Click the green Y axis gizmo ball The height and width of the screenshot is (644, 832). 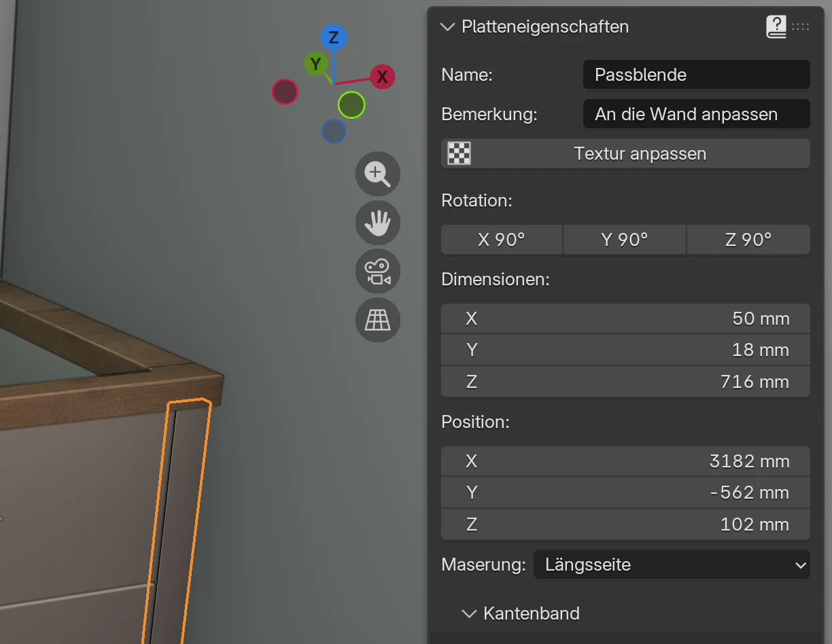click(316, 64)
